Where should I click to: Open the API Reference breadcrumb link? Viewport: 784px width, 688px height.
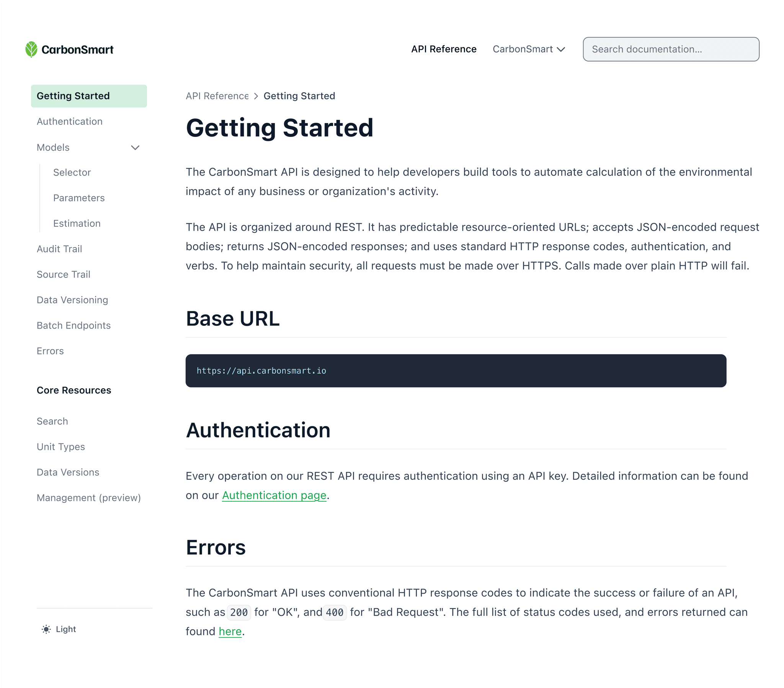point(217,96)
